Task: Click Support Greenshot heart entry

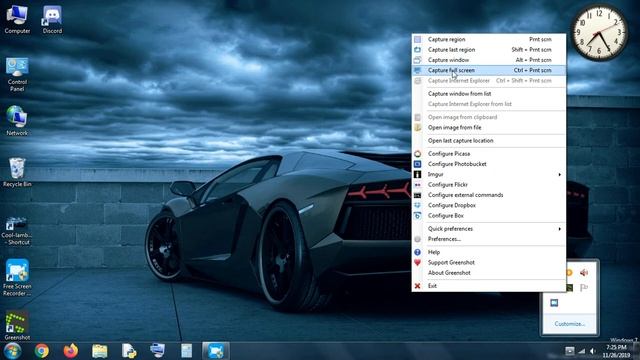Action: tap(489, 262)
